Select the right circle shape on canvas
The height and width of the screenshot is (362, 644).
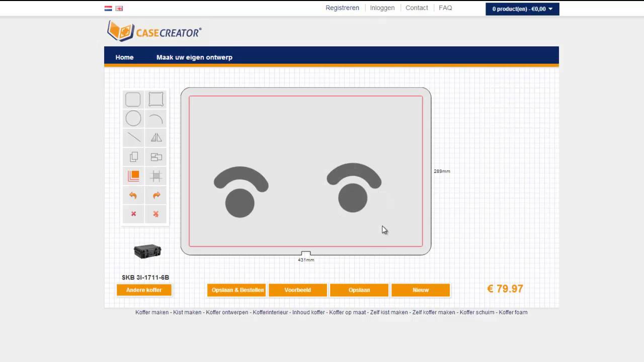(353, 198)
